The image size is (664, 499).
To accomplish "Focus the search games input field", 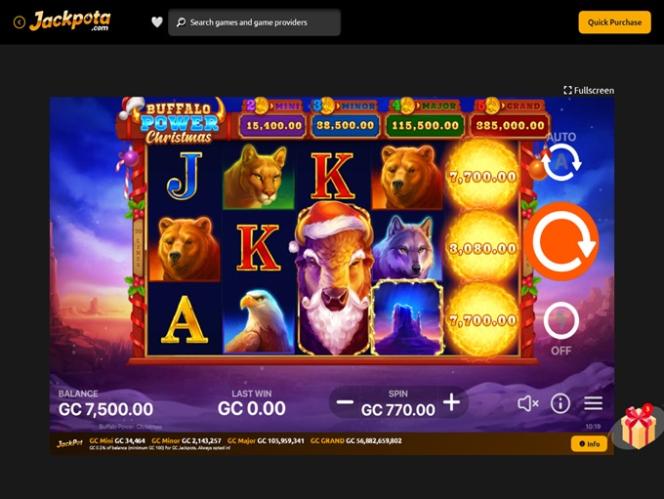I will 254,22.
